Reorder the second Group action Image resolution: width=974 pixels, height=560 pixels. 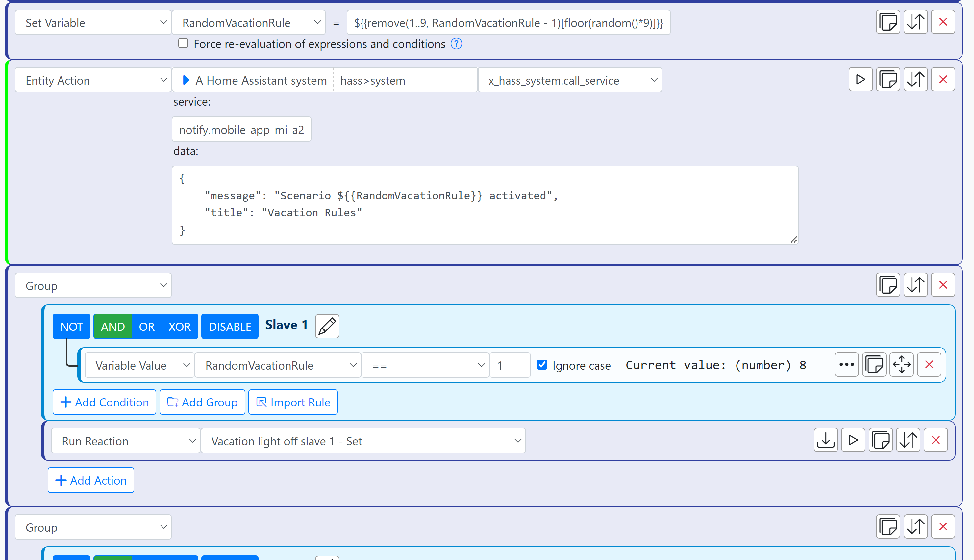click(x=915, y=526)
